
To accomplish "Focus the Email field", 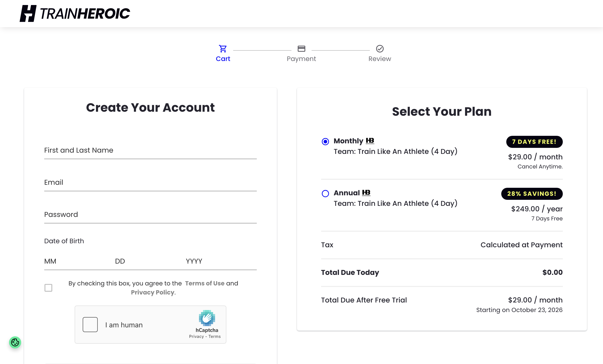I will click(150, 182).
